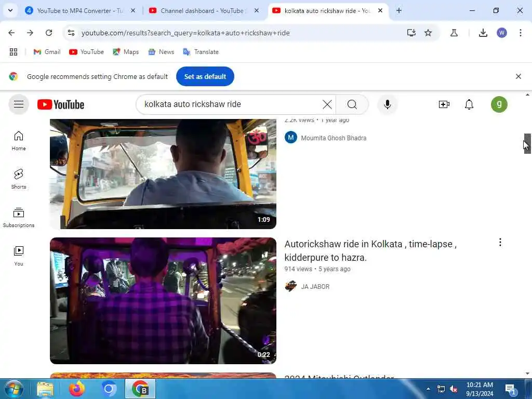Close the Channel dashboard tab

257,11
